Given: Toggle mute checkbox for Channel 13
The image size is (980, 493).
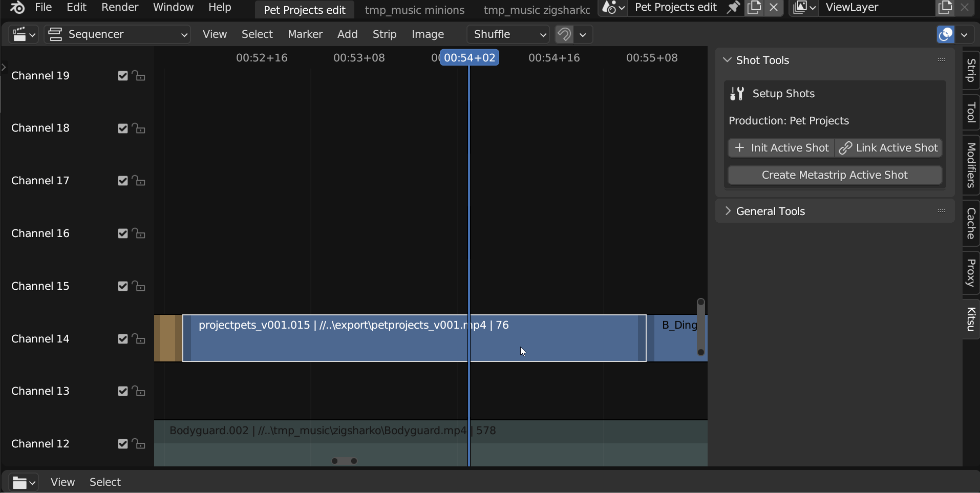Looking at the screenshot, I should 122,391.
